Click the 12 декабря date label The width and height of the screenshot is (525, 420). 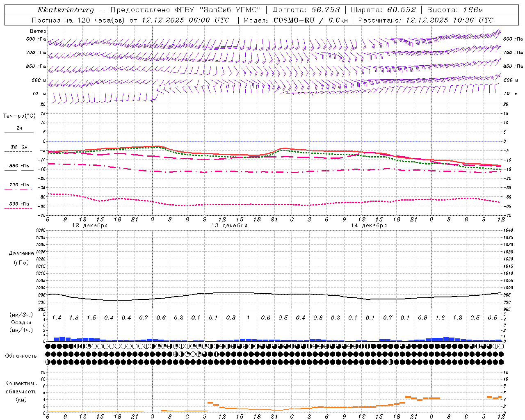[x=90, y=226]
